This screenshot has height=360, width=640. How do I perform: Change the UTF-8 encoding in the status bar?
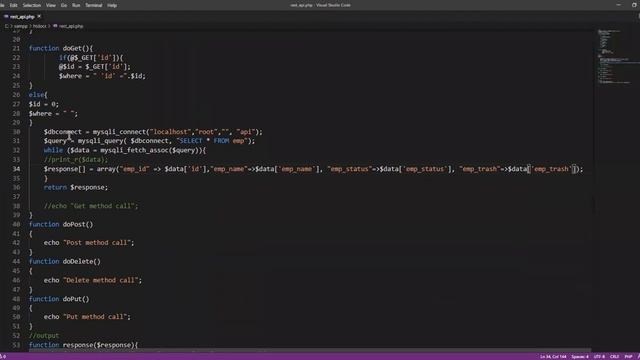599,357
